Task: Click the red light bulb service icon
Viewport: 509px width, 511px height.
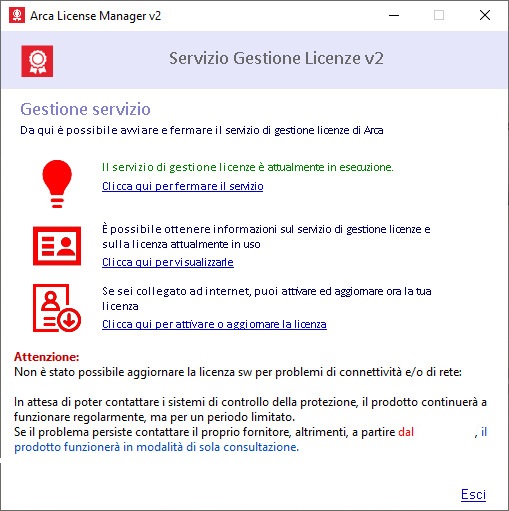Action: (x=57, y=184)
